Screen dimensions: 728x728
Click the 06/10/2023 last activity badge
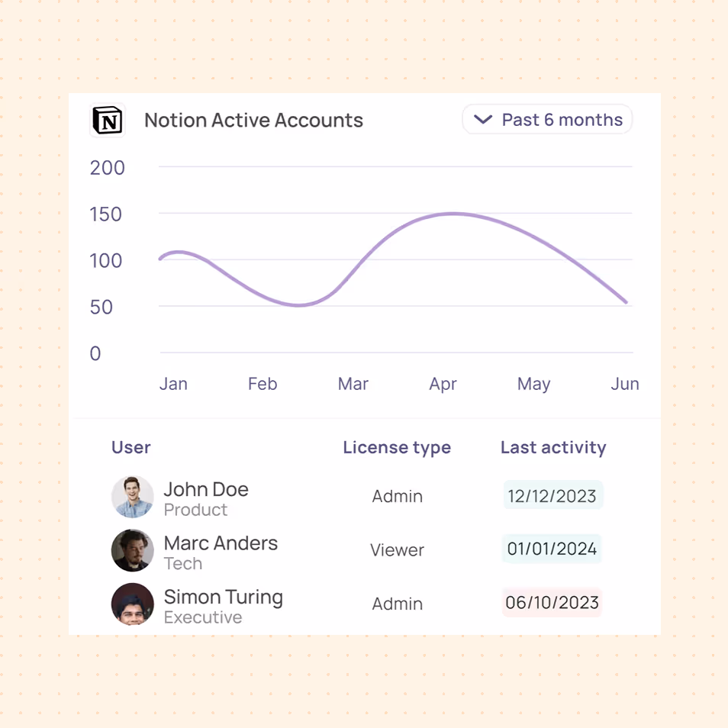pos(552,602)
